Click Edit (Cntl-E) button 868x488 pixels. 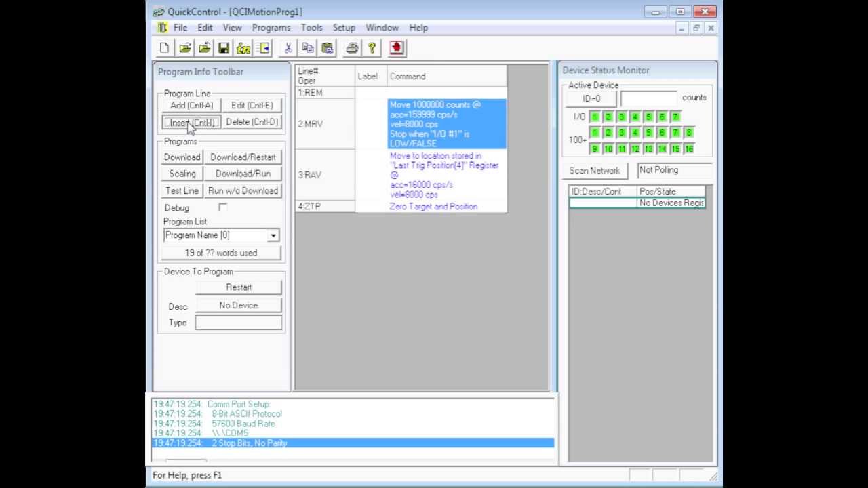252,105
